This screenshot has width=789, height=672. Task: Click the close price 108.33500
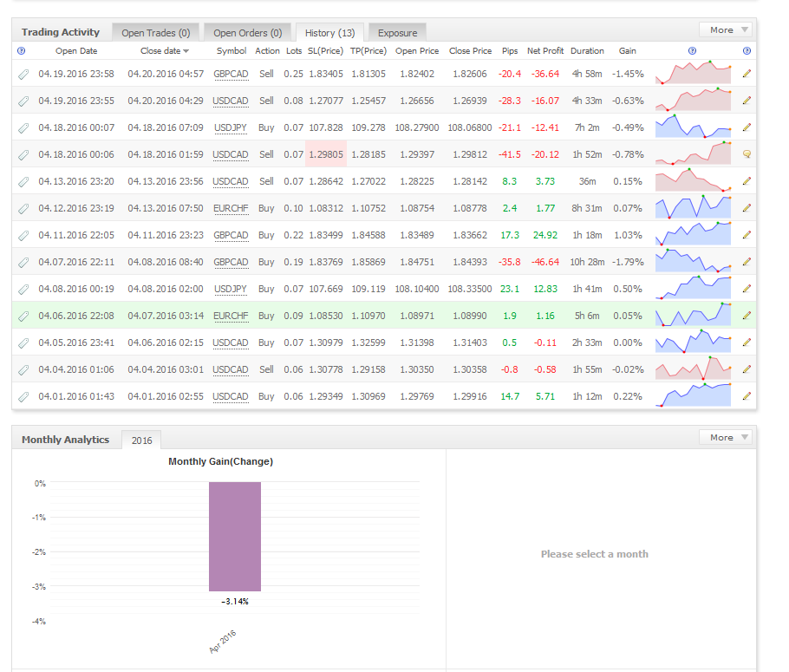tap(470, 289)
